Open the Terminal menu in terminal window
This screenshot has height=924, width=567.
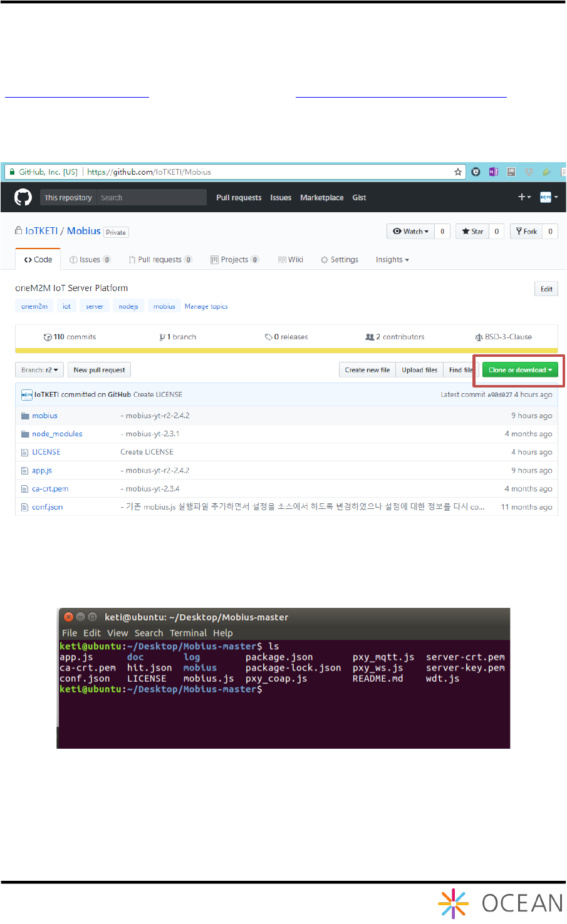click(x=188, y=633)
